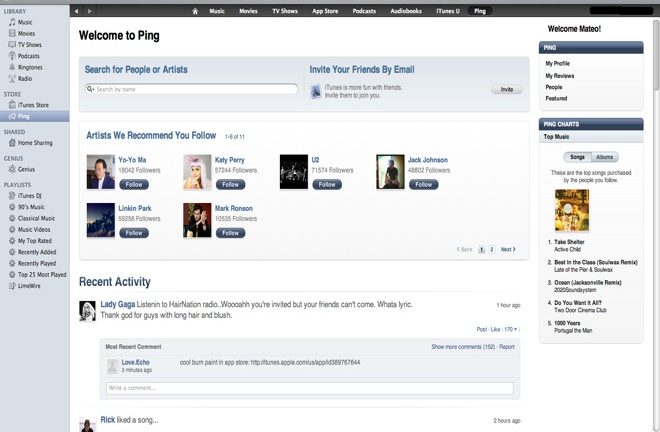Click in Search by name field
The image size is (660, 432).
point(192,89)
